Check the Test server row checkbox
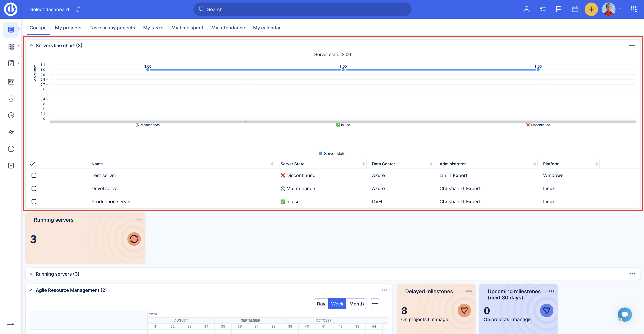The height and width of the screenshot is (334, 644). [x=34, y=176]
